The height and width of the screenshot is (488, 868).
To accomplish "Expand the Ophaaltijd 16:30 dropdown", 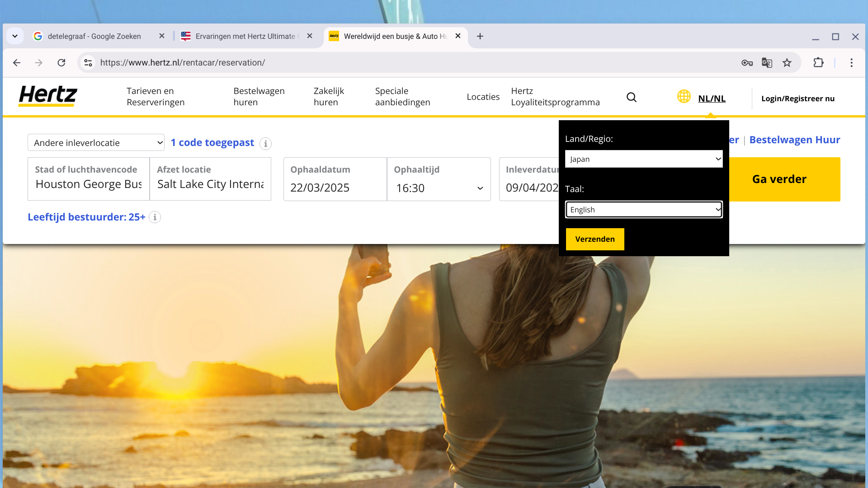I will click(439, 188).
